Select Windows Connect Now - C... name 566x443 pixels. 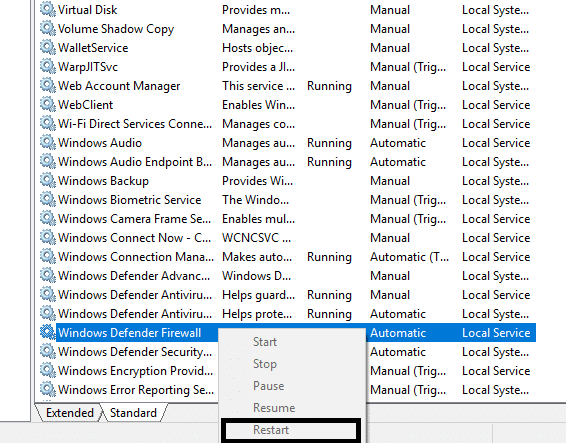tap(135, 238)
